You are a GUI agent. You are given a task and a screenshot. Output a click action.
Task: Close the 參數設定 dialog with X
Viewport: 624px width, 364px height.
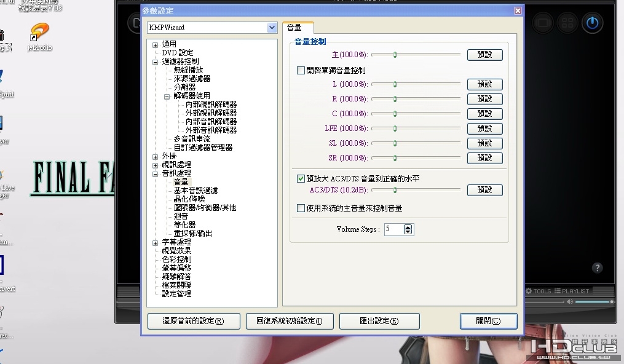(x=518, y=10)
